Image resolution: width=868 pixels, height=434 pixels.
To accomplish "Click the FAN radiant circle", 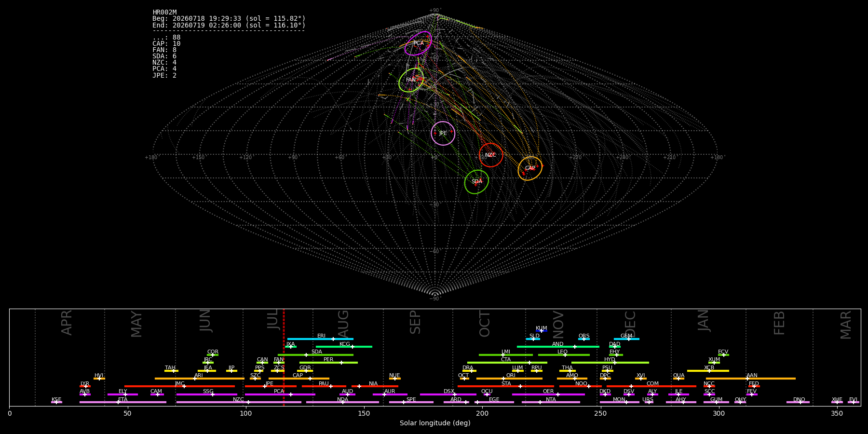I will click(411, 80).
